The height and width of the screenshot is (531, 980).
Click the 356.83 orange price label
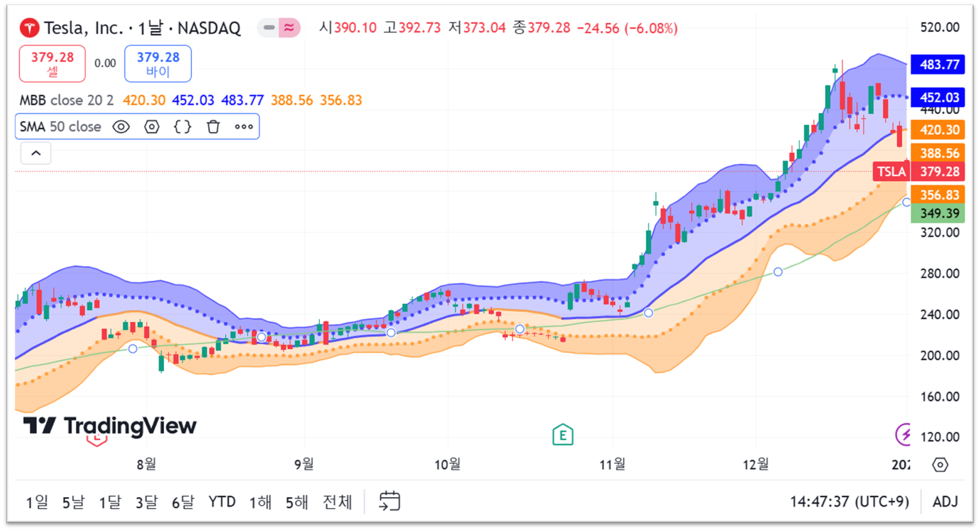(939, 195)
